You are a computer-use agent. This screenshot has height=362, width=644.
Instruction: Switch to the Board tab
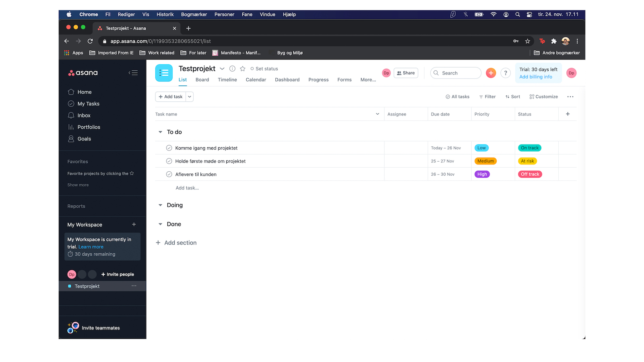tap(202, 80)
